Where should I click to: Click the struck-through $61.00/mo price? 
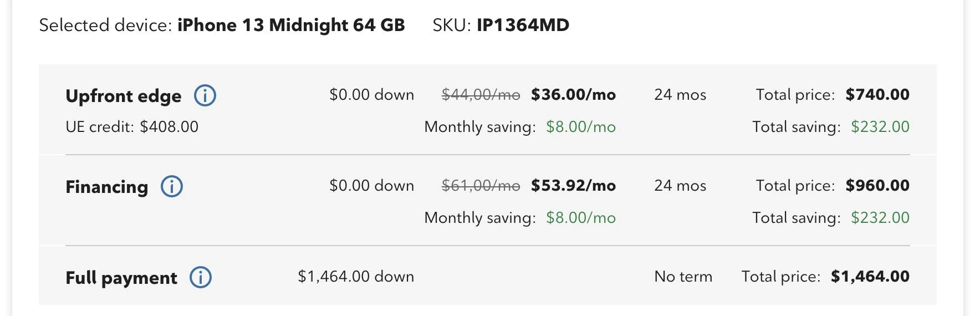(x=481, y=186)
